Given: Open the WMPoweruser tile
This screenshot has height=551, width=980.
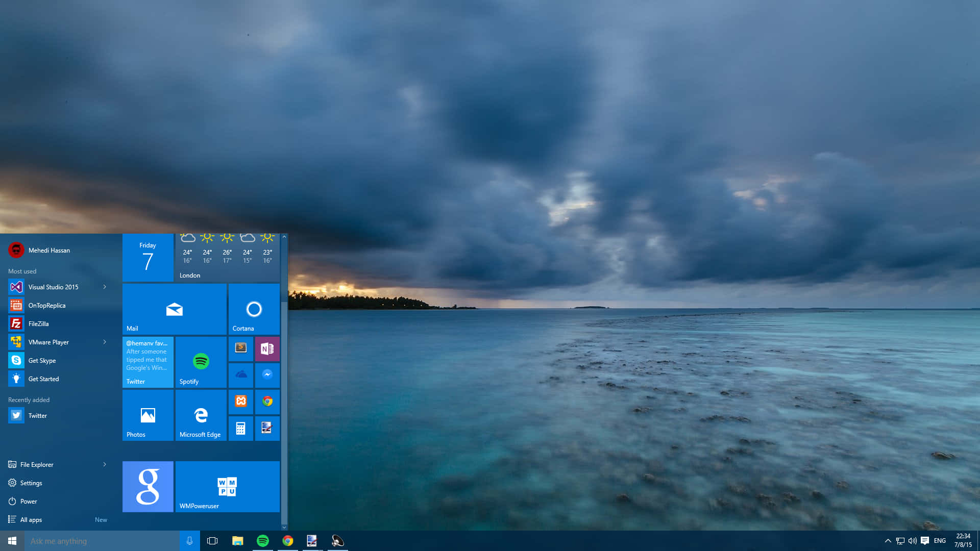Looking at the screenshot, I should (227, 487).
